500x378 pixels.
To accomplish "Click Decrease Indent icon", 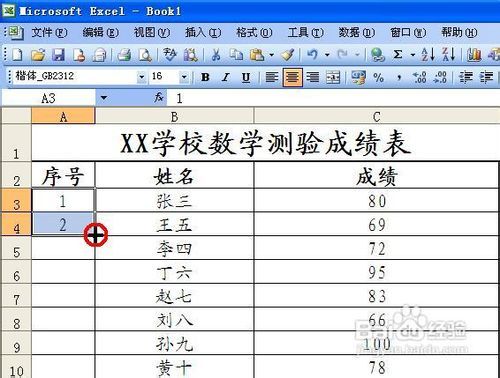I will (x=466, y=77).
